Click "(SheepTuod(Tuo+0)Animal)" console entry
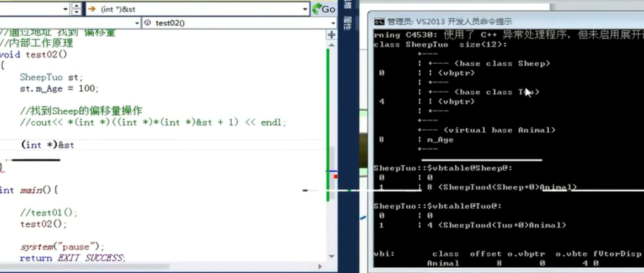The image size is (644, 273). [502, 225]
